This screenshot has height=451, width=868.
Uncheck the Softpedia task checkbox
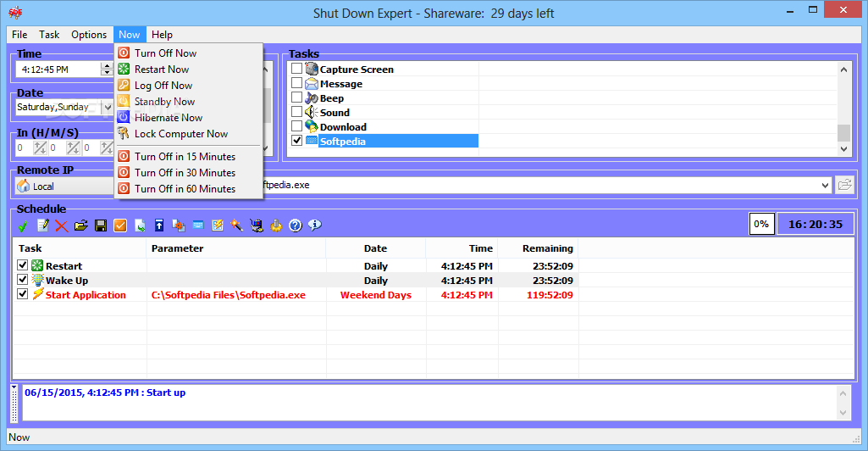pos(296,140)
